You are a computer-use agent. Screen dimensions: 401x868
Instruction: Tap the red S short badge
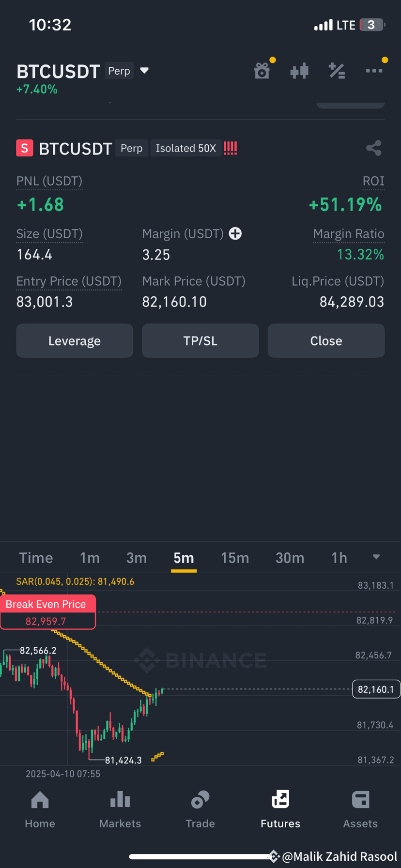[25, 148]
